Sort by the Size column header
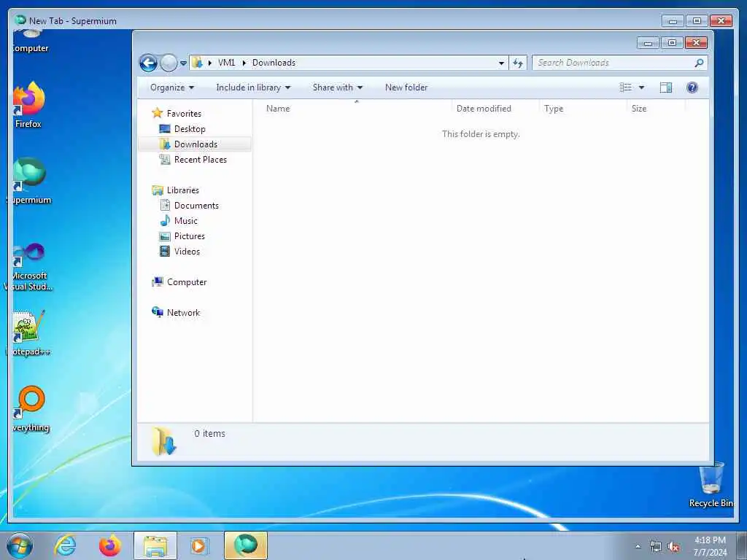 656,109
